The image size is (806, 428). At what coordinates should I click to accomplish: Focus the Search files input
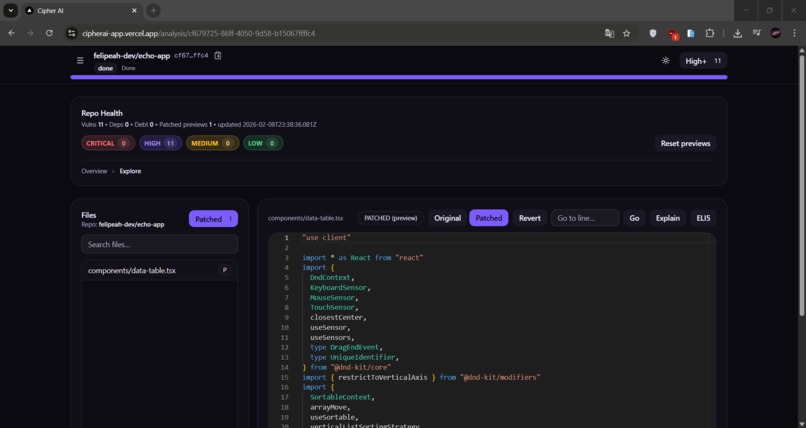click(x=159, y=244)
